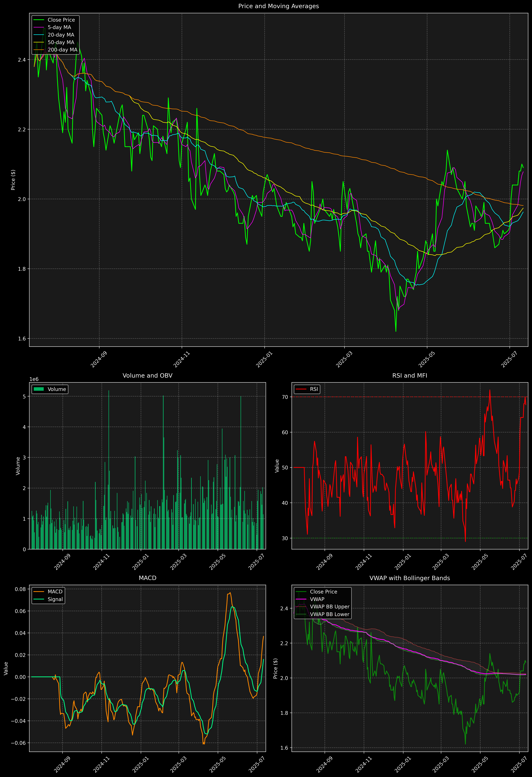Click the '50' tick on RSI chart
Image resolution: width=532 pixels, height=777 pixels.
click(285, 468)
